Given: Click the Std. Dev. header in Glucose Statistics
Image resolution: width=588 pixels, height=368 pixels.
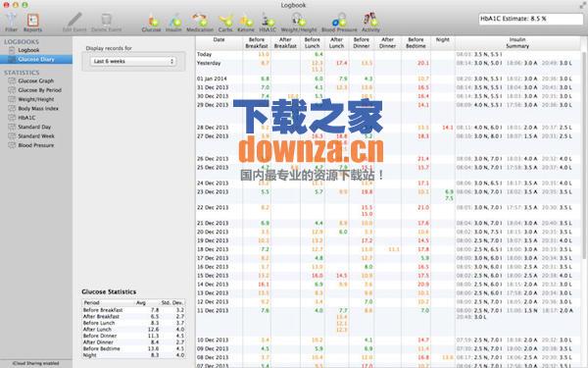Looking at the screenshot, I should pos(172,302).
